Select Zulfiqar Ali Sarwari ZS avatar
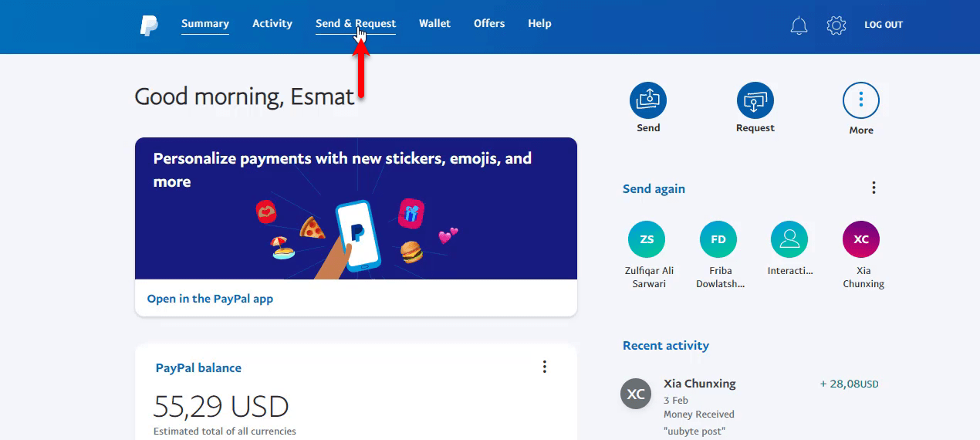The height and width of the screenshot is (440, 980). [647, 239]
